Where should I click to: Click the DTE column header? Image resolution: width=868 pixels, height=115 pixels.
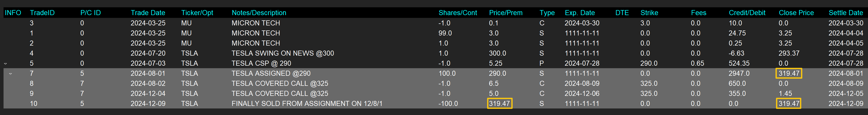pos(622,13)
